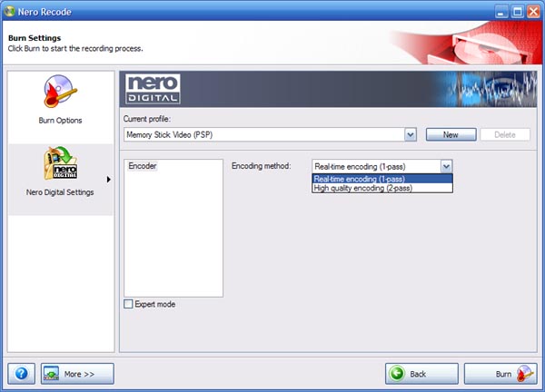Click the New profile button
Image resolution: width=545 pixels, height=392 pixels.
point(451,134)
